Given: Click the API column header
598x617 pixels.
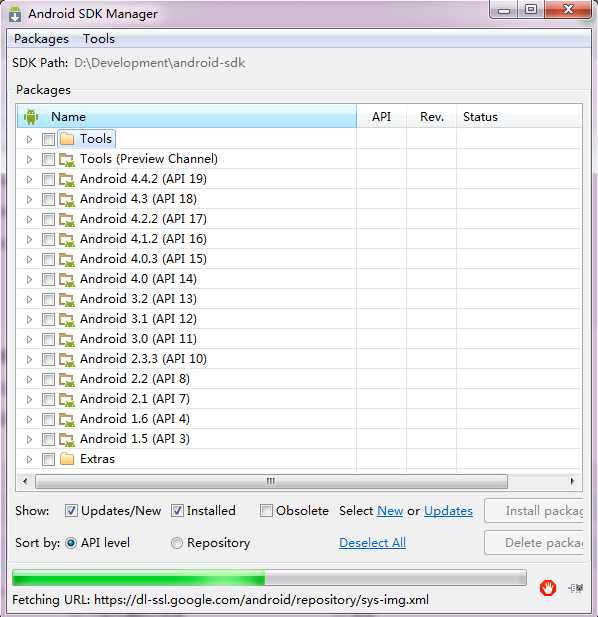Looking at the screenshot, I should 381,116.
